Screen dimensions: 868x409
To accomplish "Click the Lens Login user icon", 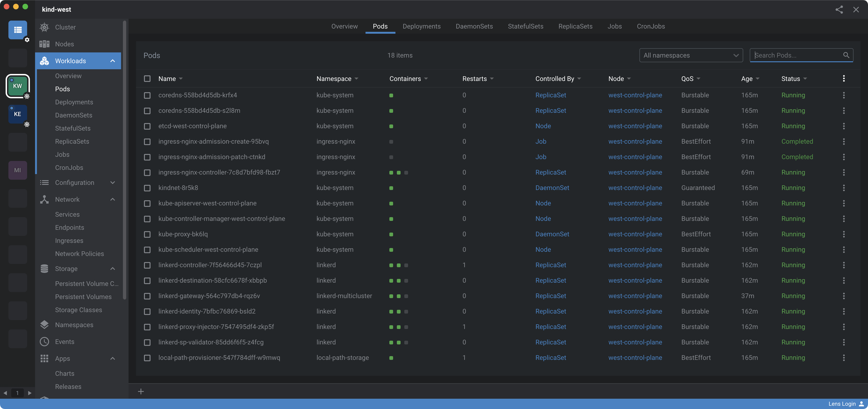I will [x=862, y=404].
